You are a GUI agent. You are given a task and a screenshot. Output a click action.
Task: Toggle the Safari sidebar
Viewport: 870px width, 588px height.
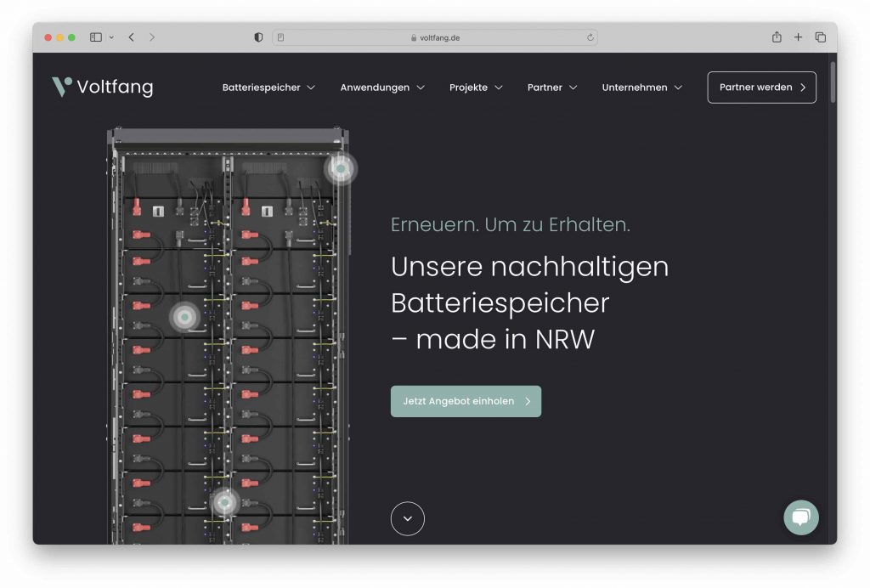[x=96, y=37]
